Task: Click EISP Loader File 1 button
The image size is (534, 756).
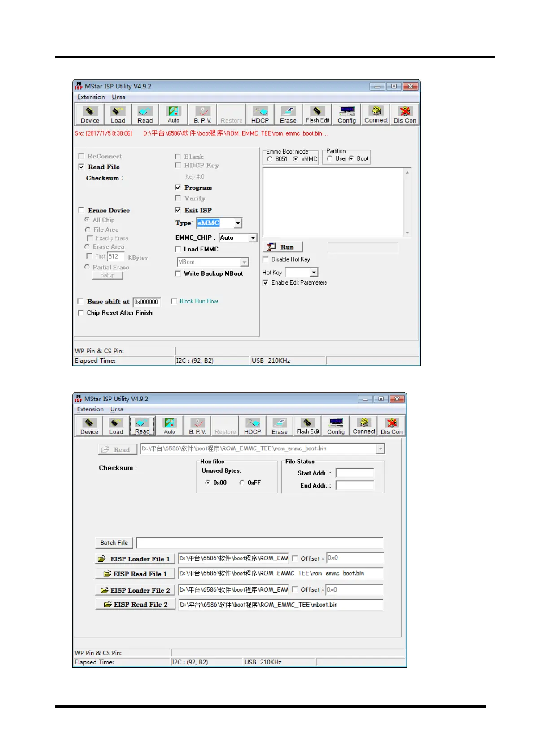Action: 135,559
